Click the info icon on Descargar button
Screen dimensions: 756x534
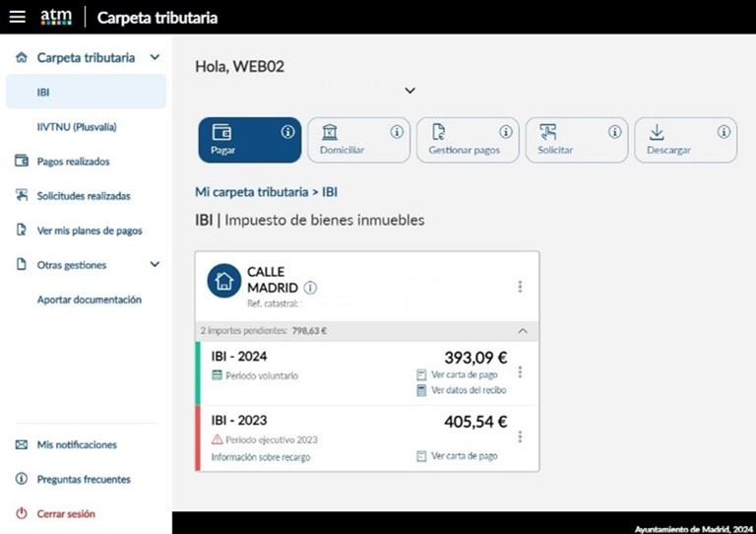[724, 131]
